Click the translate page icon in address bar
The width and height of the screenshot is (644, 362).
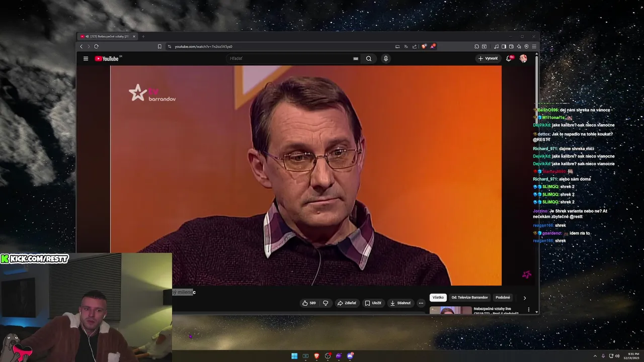point(406,46)
